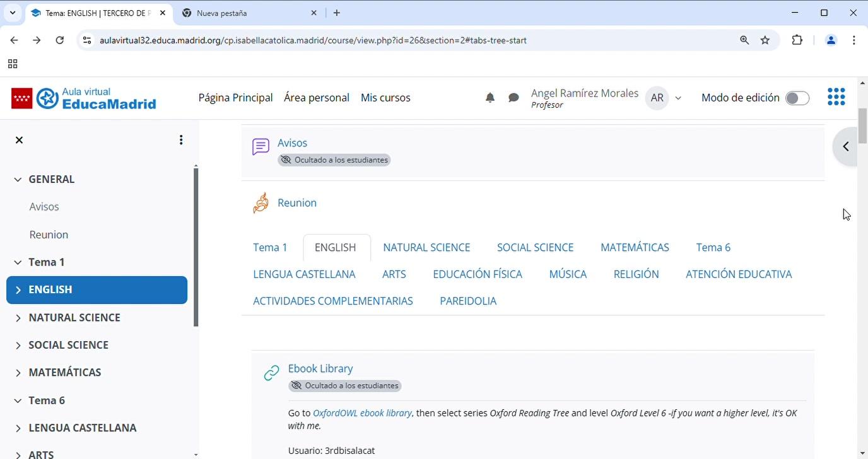868x459 pixels.
Task: Switch to the MATEMÁTICAS tab
Action: [x=635, y=248]
